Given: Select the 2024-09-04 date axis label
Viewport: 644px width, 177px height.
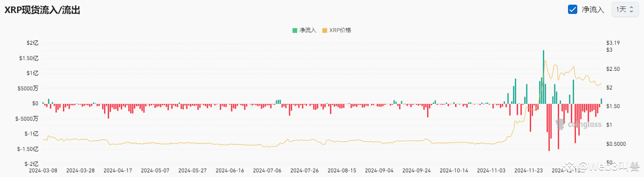Looking at the screenshot, I should coord(380,171).
